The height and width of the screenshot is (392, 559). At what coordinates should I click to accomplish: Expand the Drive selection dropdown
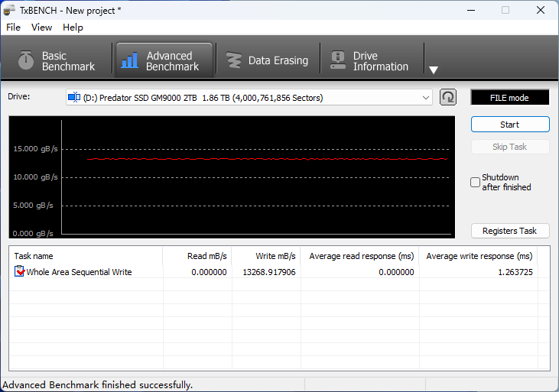pos(426,98)
